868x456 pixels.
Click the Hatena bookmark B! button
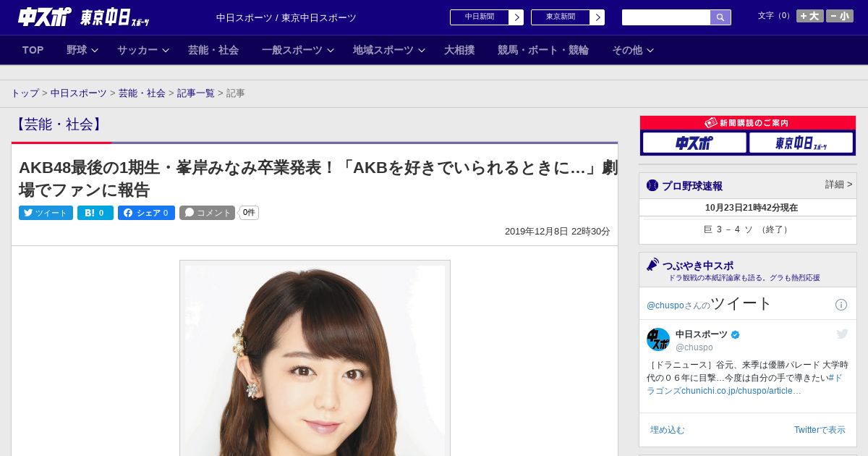(95, 213)
